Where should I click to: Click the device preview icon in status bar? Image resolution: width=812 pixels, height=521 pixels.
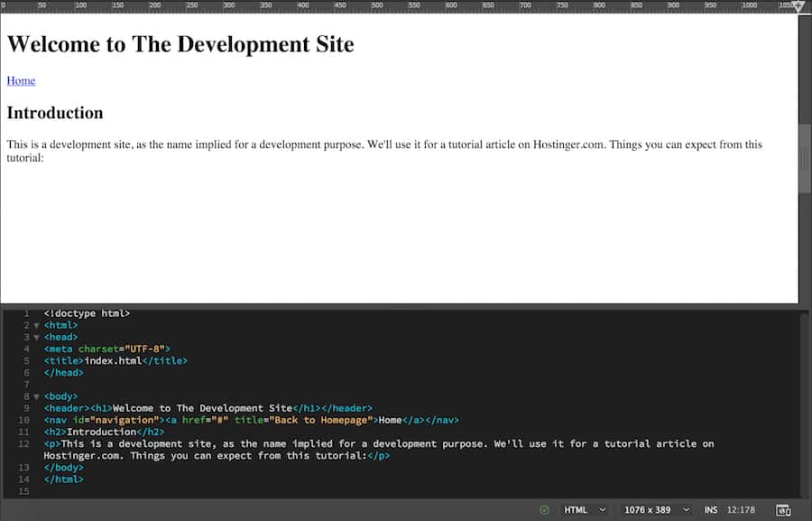pos(783,509)
